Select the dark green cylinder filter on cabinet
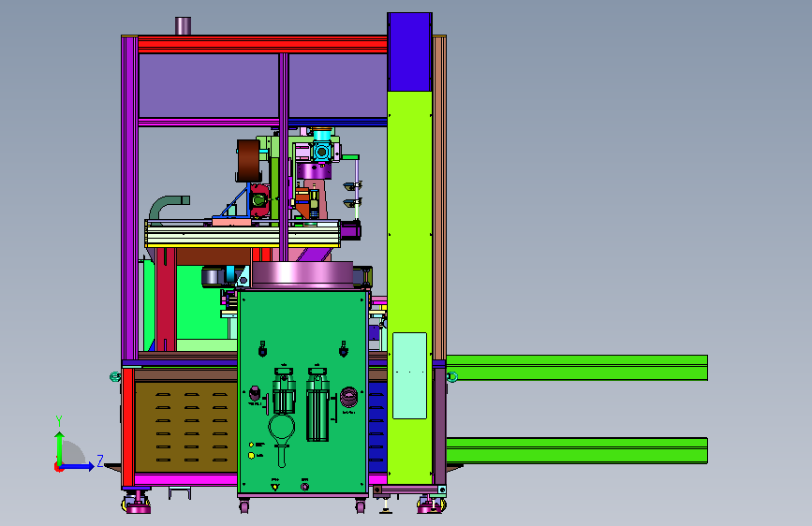The image size is (812, 526). tap(317, 405)
